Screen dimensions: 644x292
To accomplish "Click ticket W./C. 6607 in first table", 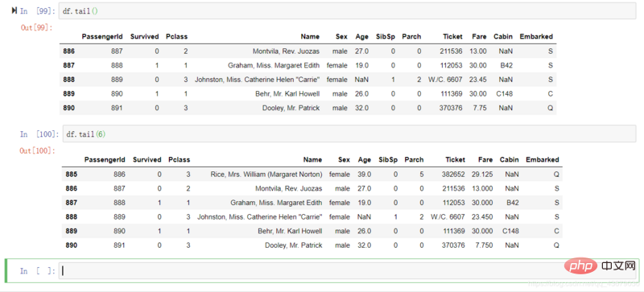I will point(444,80).
